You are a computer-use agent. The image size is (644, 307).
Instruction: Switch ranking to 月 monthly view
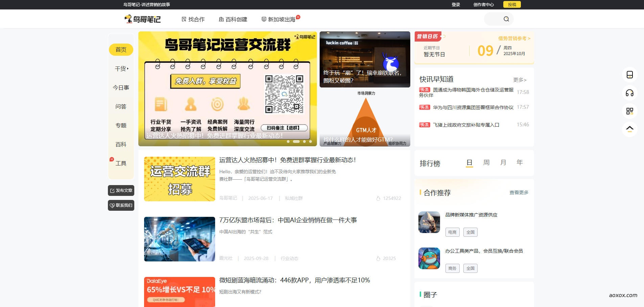(503, 162)
